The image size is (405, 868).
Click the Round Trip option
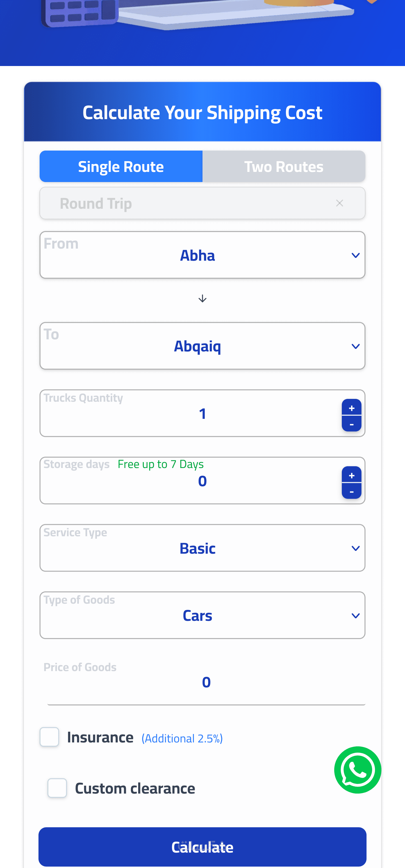(96, 203)
